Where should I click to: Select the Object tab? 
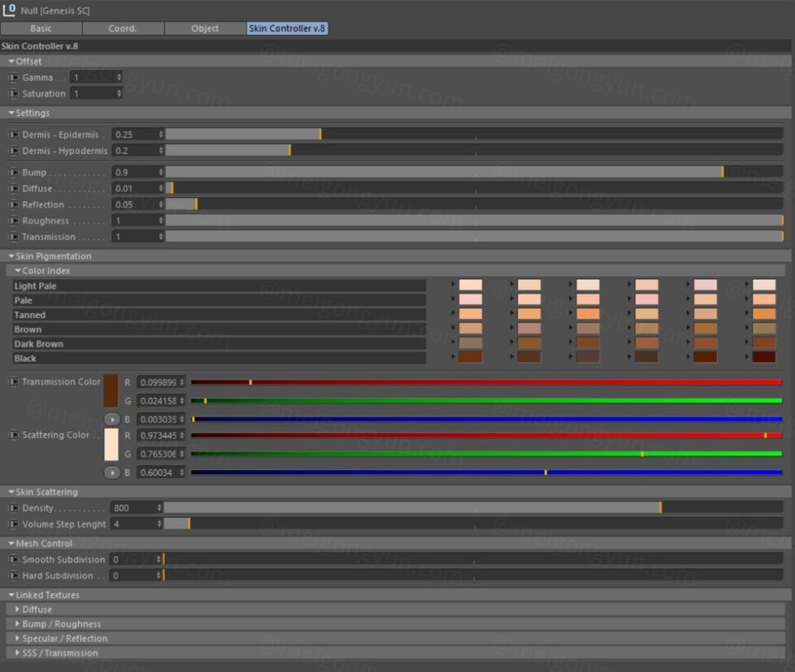204,28
